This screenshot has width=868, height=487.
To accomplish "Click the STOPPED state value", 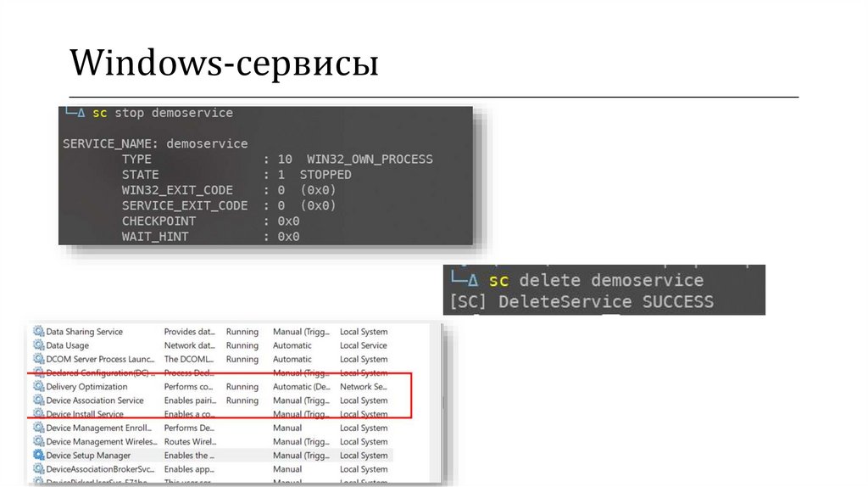I will tap(325, 175).
